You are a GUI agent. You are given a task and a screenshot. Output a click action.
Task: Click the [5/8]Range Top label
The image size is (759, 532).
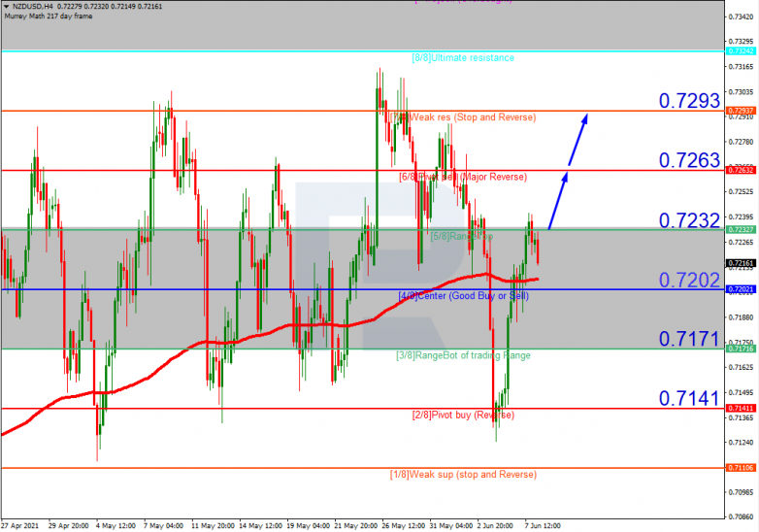point(462,237)
